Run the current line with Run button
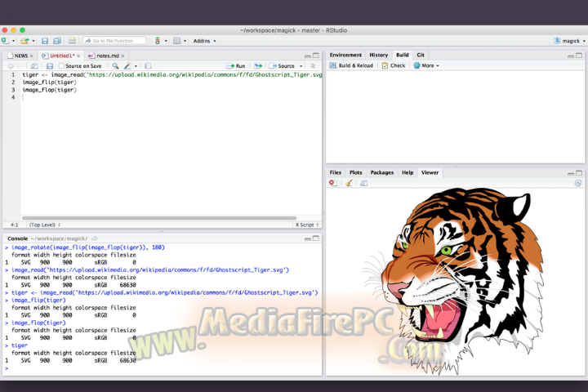Image resolution: width=588 pixels, height=392 pixels. pyautogui.click(x=236, y=66)
